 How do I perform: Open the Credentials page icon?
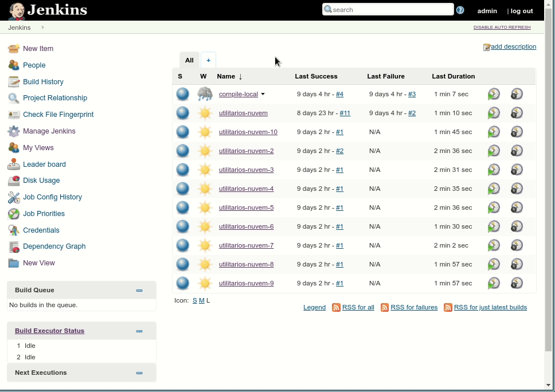click(x=13, y=230)
